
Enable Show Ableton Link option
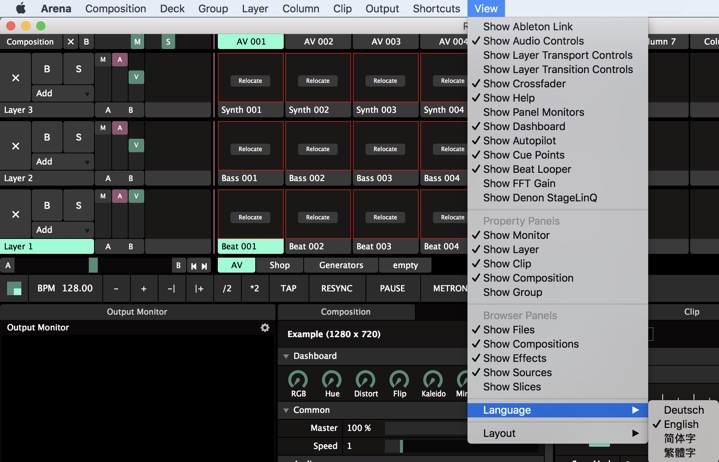pyautogui.click(x=527, y=27)
